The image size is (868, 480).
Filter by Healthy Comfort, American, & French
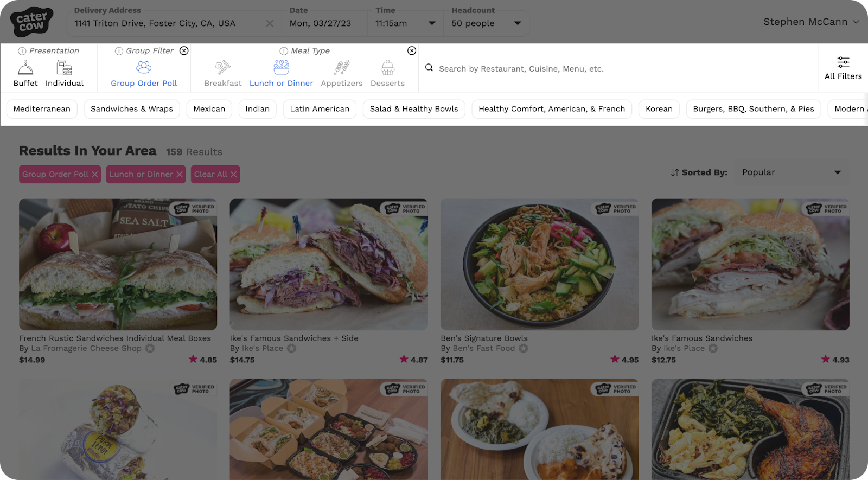coord(552,109)
